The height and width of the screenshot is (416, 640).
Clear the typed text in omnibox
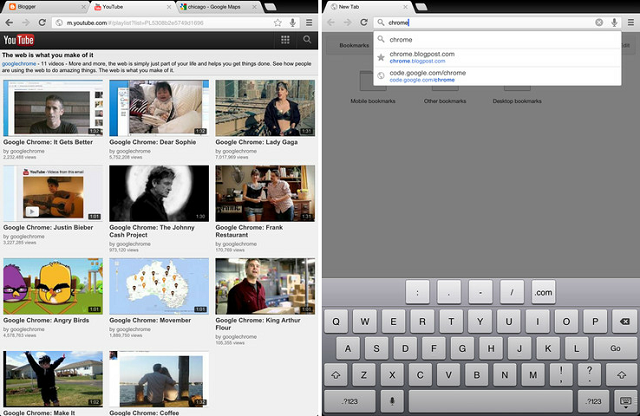pos(599,22)
